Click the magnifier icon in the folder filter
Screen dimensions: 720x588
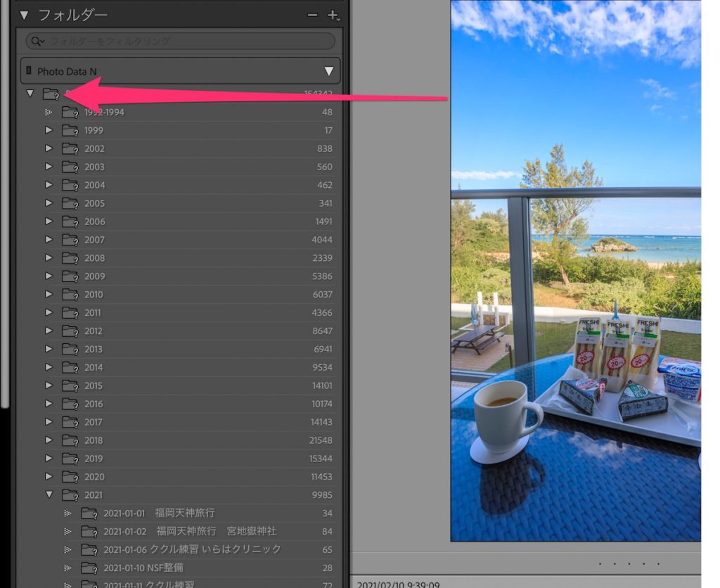pyautogui.click(x=36, y=41)
